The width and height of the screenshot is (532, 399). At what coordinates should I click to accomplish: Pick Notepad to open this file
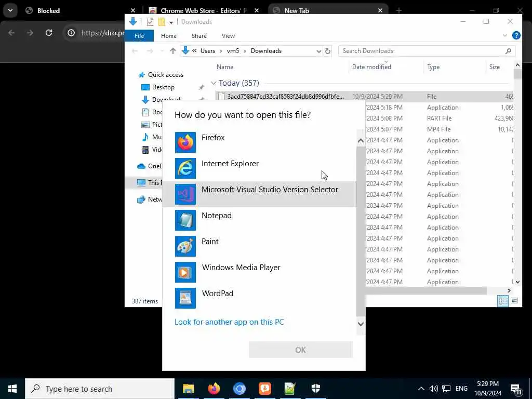[259, 220]
